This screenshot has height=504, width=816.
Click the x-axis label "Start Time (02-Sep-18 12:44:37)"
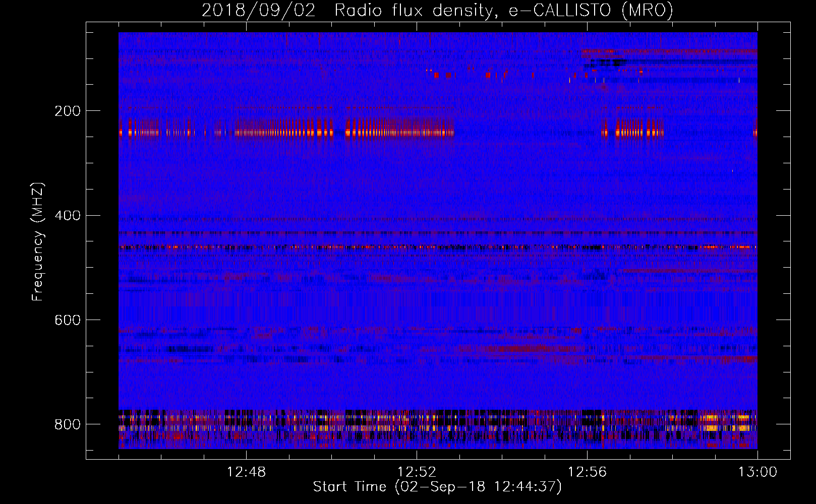click(437, 487)
